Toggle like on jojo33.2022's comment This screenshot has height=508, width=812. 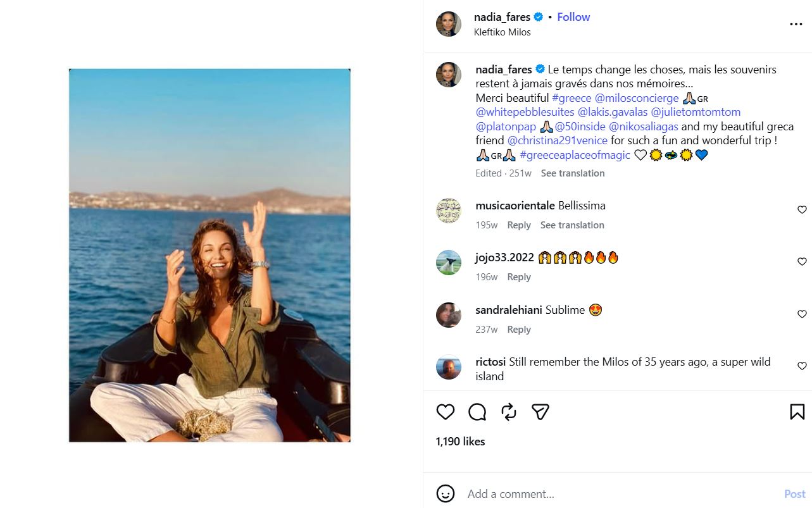coord(802,261)
